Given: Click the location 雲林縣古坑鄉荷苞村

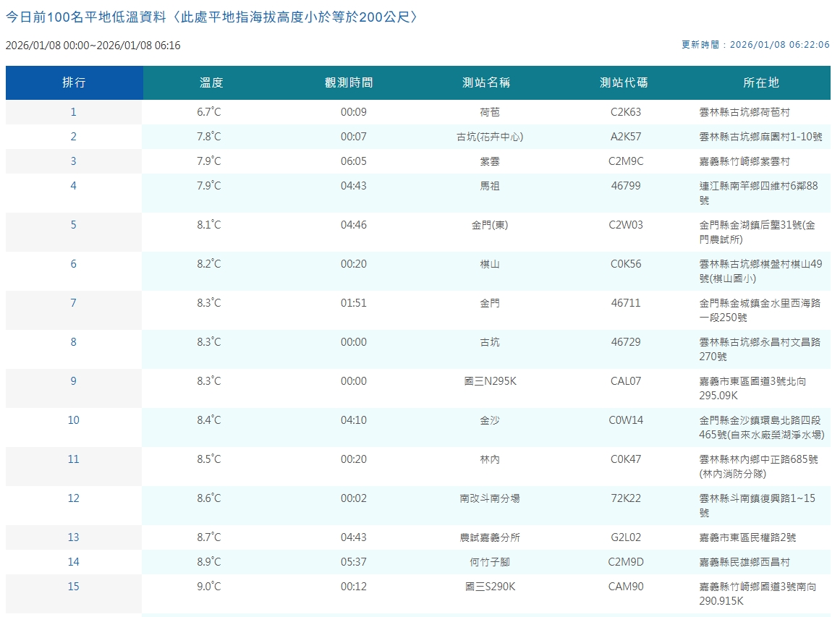Looking at the screenshot, I should (x=744, y=112).
